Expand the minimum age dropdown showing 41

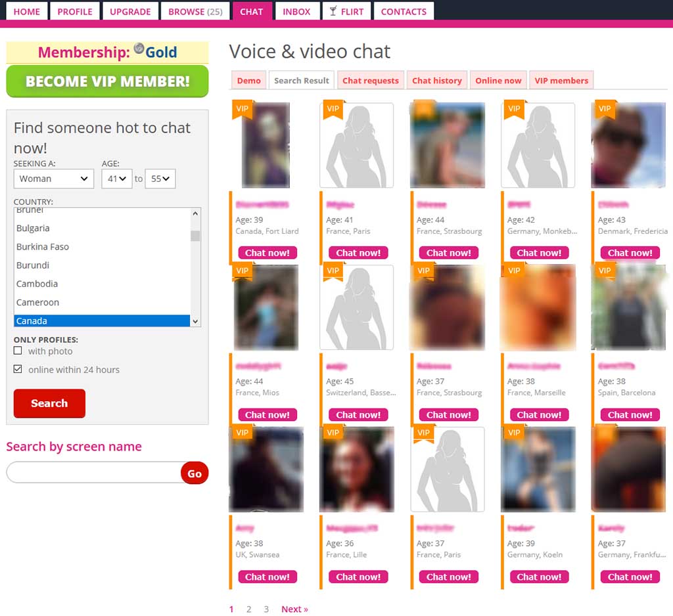(116, 179)
